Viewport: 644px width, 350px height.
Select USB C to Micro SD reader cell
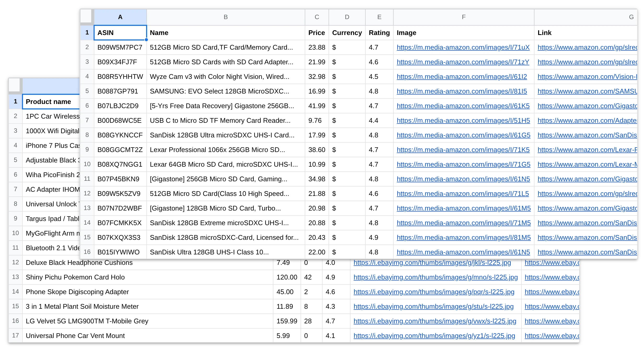[226, 120]
